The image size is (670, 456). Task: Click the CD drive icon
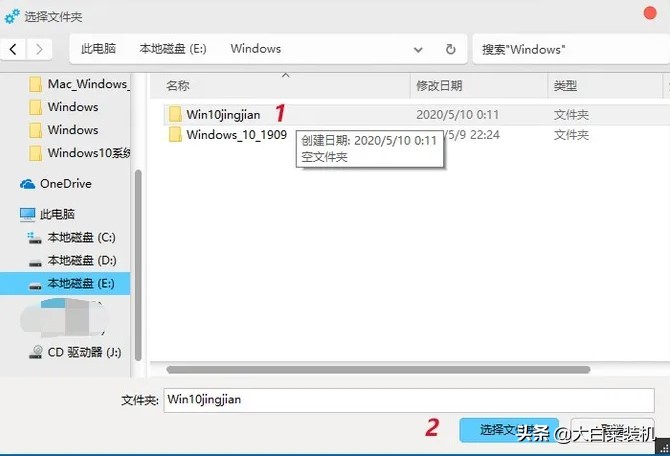coord(35,352)
